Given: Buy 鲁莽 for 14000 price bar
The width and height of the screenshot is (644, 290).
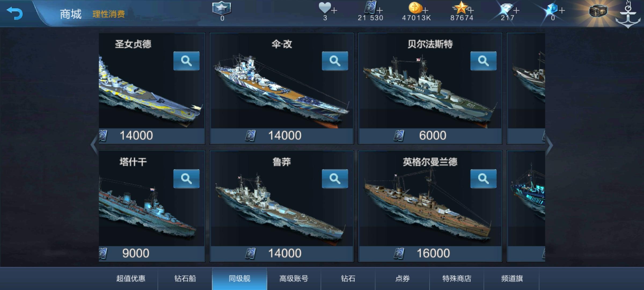Looking at the screenshot, I should coord(281,253).
